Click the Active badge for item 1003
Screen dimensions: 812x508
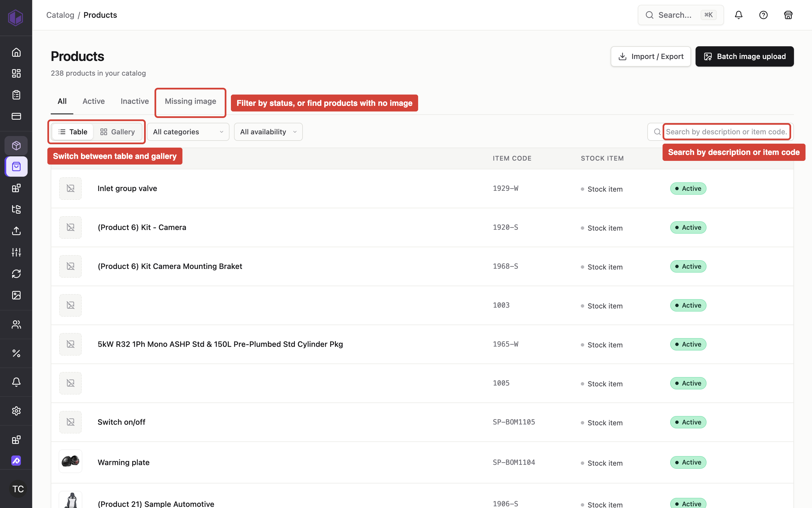pos(688,305)
